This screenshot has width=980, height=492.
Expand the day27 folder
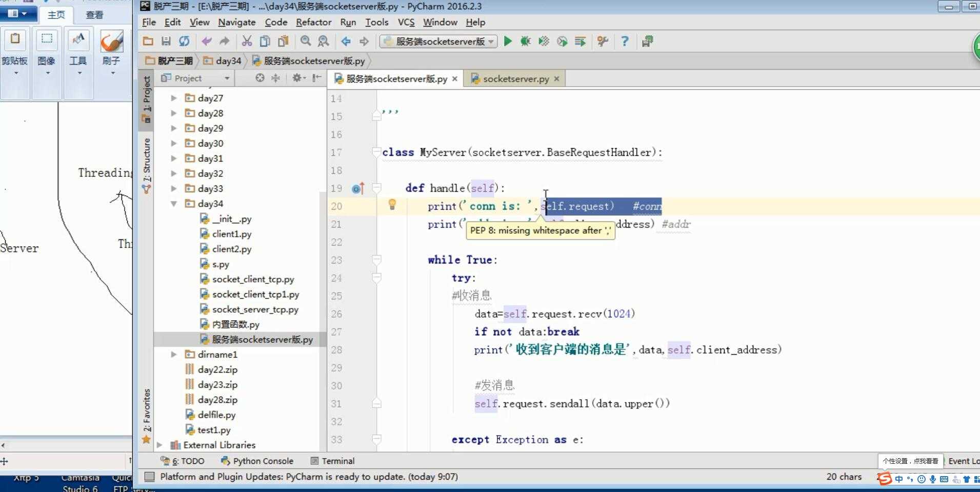pos(174,98)
